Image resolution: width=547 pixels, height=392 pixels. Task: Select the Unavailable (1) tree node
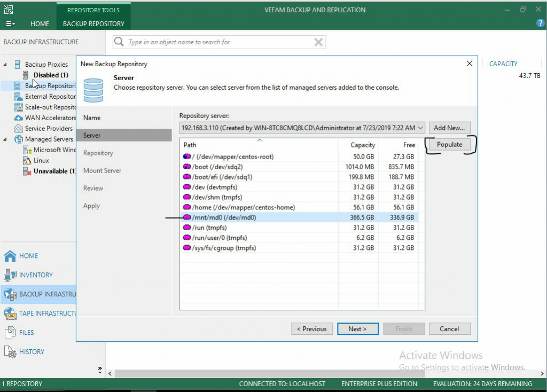[x=54, y=171]
